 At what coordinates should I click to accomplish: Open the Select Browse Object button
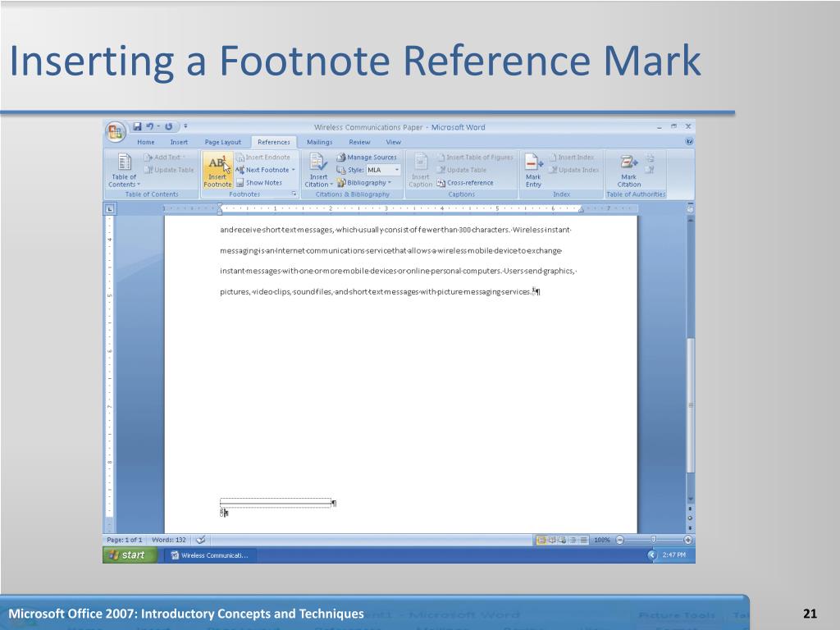[690, 518]
